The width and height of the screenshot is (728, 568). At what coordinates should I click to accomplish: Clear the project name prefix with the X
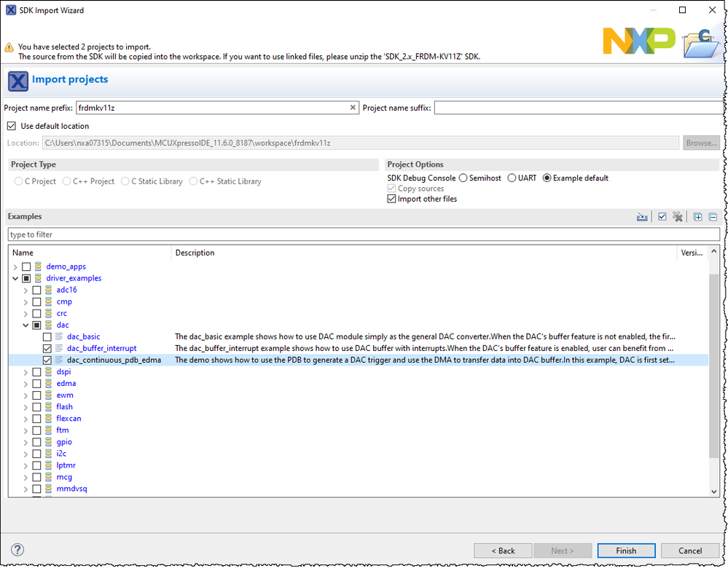click(353, 108)
